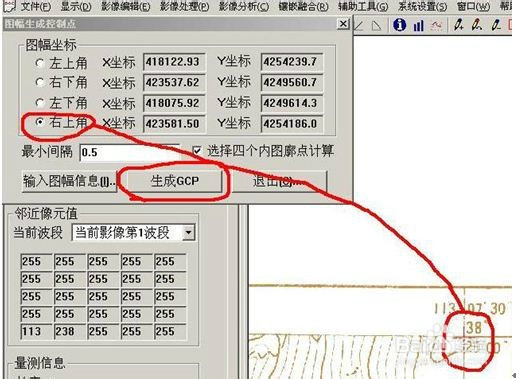Image resolution: width=516 pixels, height=379 pixels.
Task: Click Y coordinate field 4249560.7
Action: pos(292,82)
